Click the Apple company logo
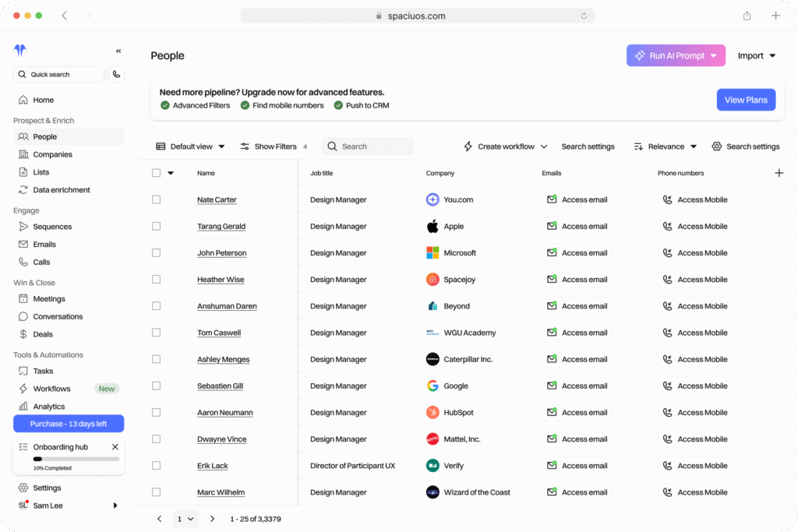The width and height of the screenshot is (798, 532). click(433, 227)
